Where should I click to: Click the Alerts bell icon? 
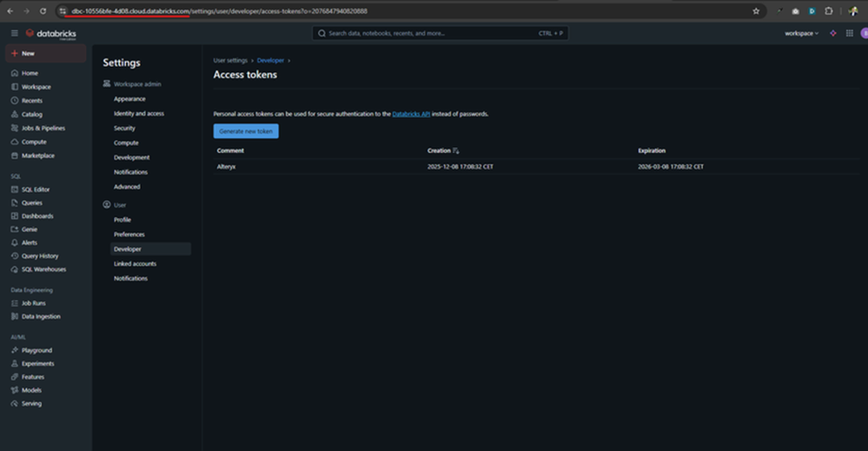point(15,242)
